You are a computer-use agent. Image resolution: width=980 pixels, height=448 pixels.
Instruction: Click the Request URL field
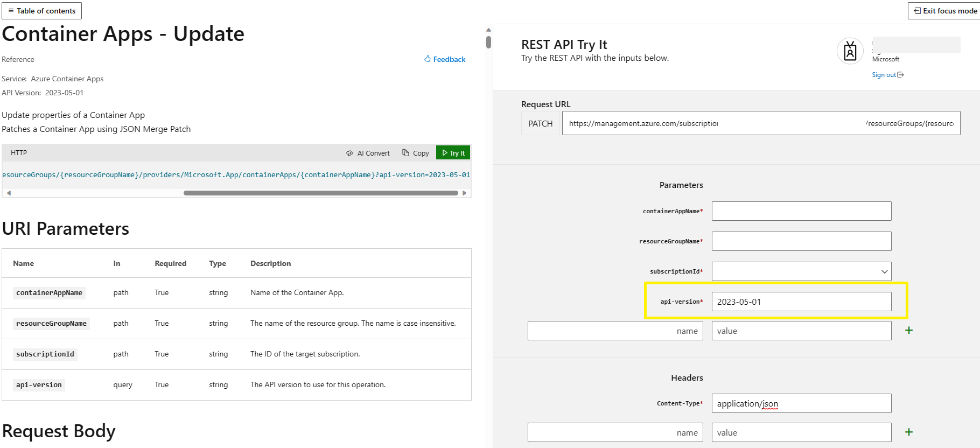point(761,123)
